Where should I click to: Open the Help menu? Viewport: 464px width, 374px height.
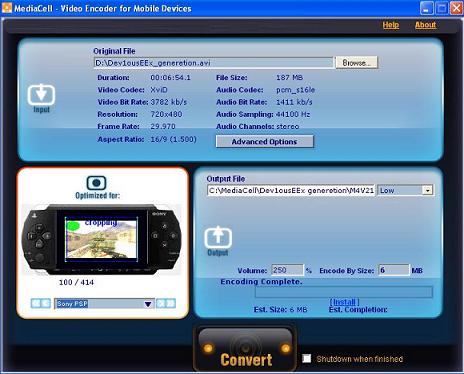coord(391,25)
